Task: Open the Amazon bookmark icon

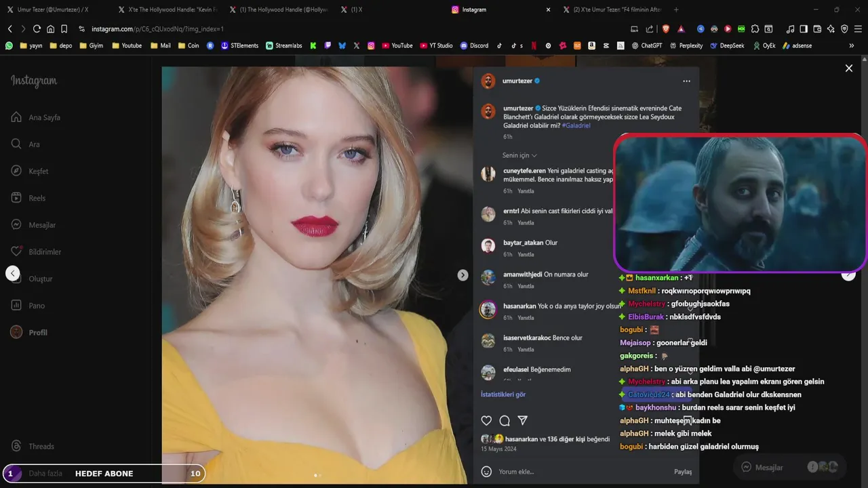Action: (x=592, y=45)
